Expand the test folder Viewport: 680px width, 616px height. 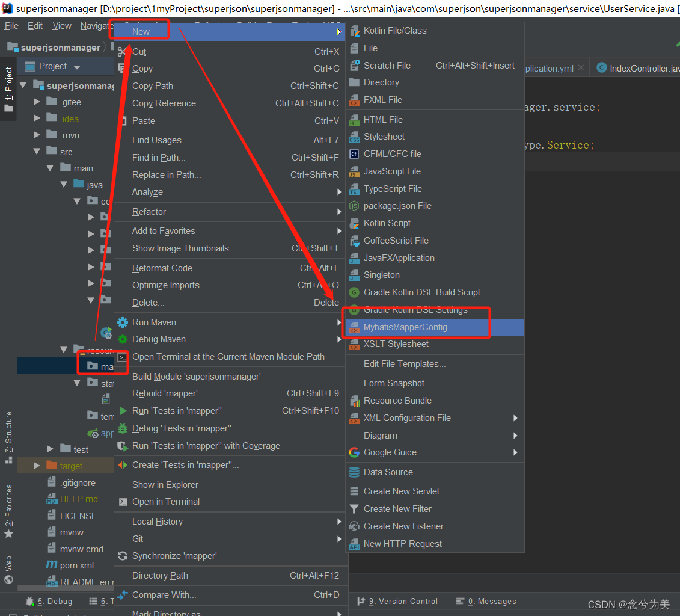pyautogui.click(x=51, y=449)
